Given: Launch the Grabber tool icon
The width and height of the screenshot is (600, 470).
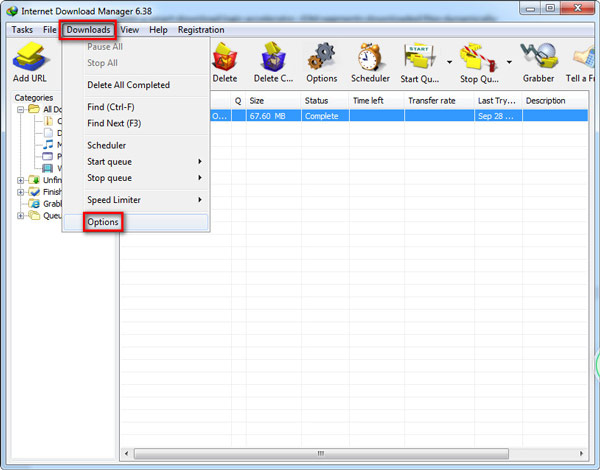Looking at the screenshot, I should (x=539, y=56).
